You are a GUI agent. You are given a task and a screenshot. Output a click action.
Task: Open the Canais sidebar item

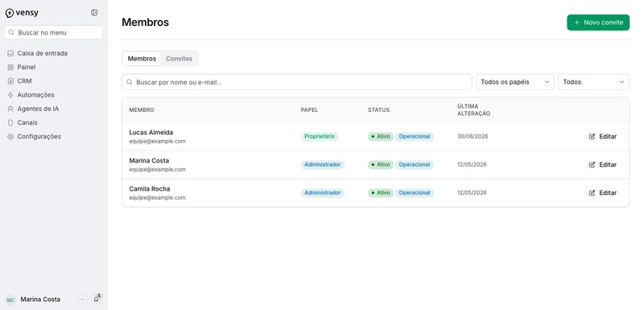[x=23, y=122]
